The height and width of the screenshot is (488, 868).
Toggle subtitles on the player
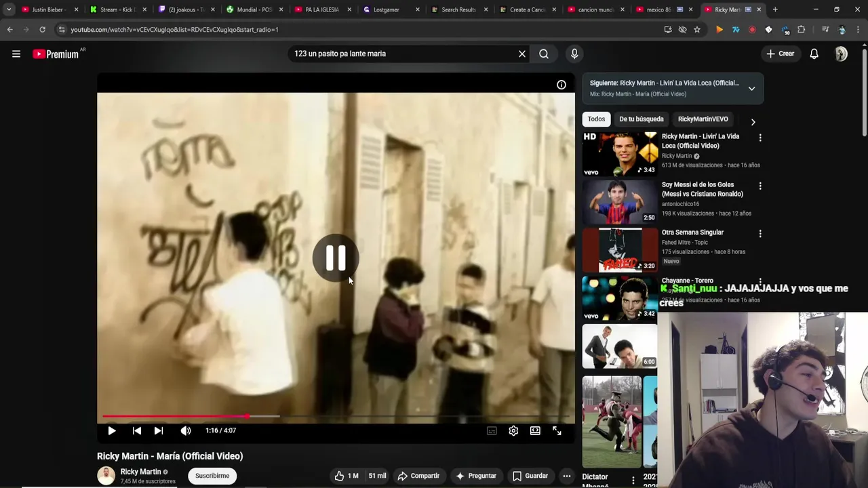pos(492,430)
